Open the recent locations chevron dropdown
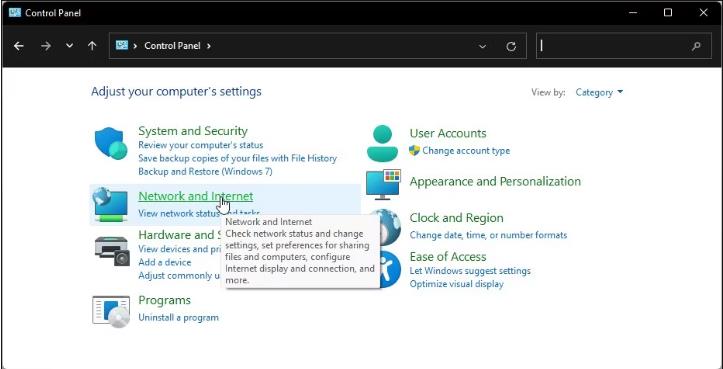The height and width of the screenshot is (369, 723). tap(70, 46)
